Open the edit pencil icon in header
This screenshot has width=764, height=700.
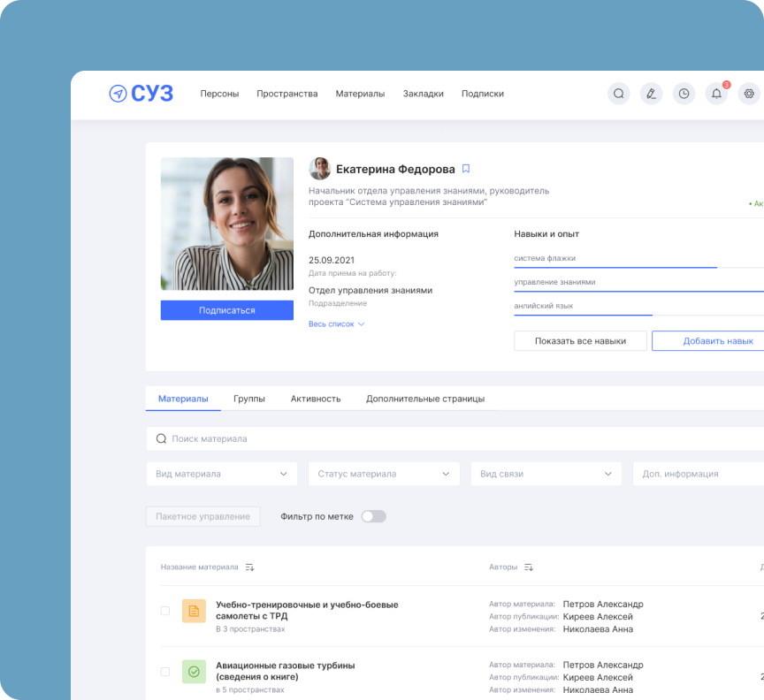coord(651,94)
